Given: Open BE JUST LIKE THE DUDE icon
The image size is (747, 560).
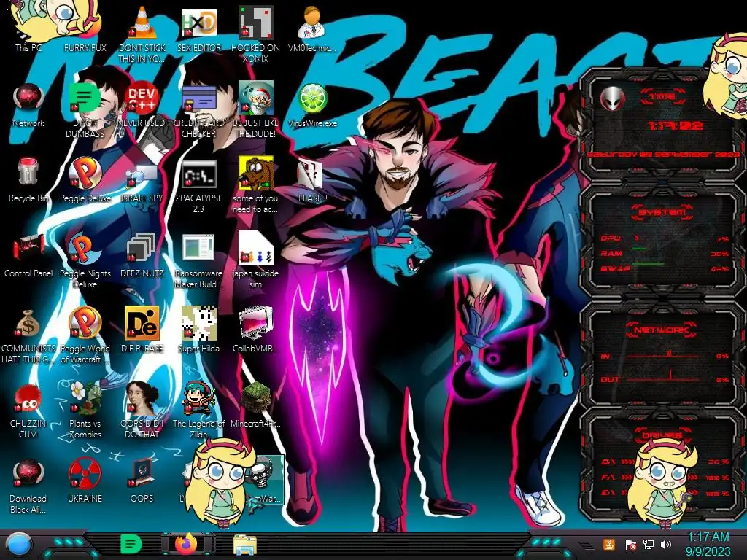Looking at the screenshot, I should (255, 111).
